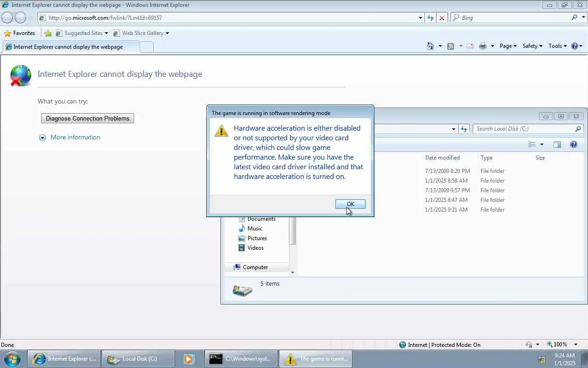588x368 pixels.
Task: Click Diagnose Connection Problems button
Action: tap(88, 118)
